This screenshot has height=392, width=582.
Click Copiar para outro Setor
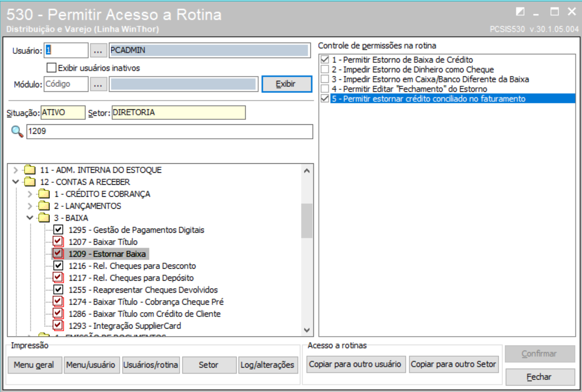coord(454,364)
